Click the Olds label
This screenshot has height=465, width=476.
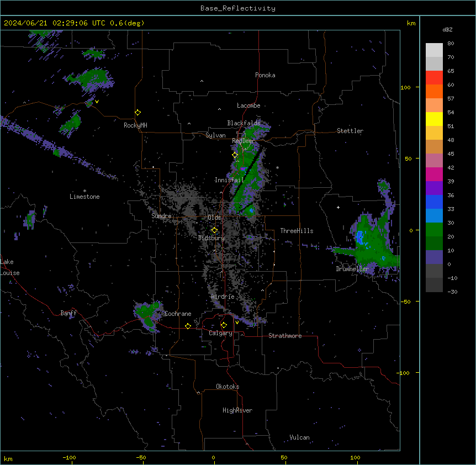point(214,218)
